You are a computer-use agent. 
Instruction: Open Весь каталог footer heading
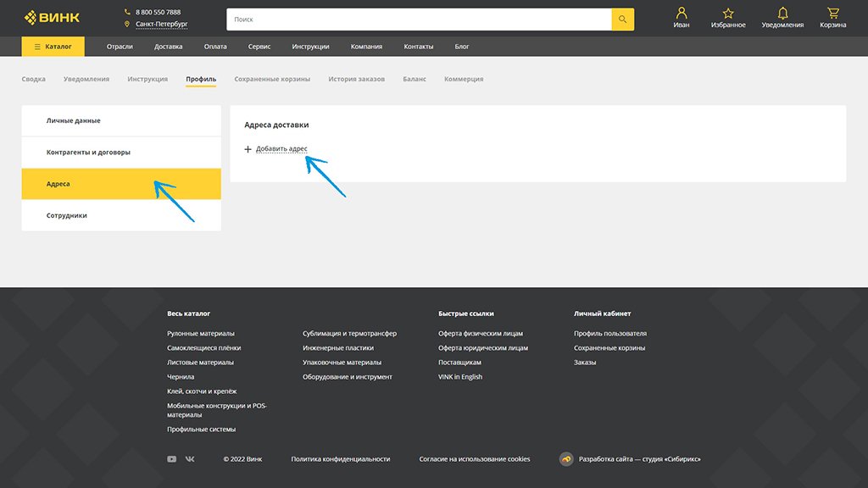click(x=189, y=313)
